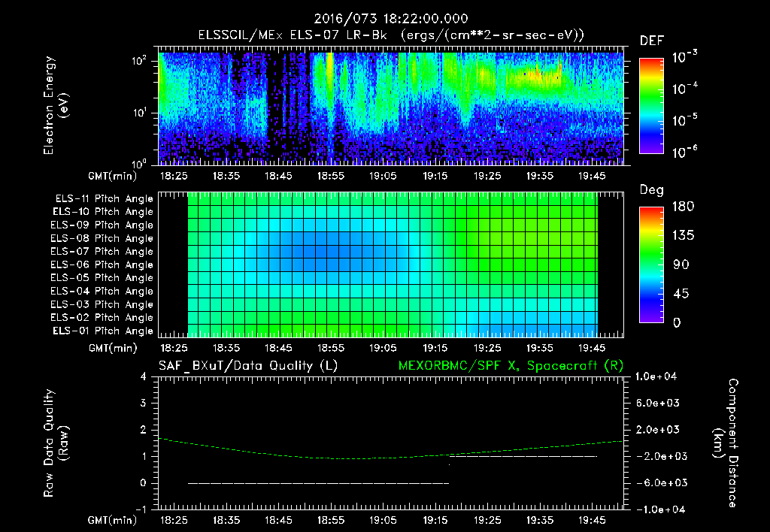770x532 pixels.
Task: Select the Raw Data Quality (Raw) axis label
Action: click(56, 443)
